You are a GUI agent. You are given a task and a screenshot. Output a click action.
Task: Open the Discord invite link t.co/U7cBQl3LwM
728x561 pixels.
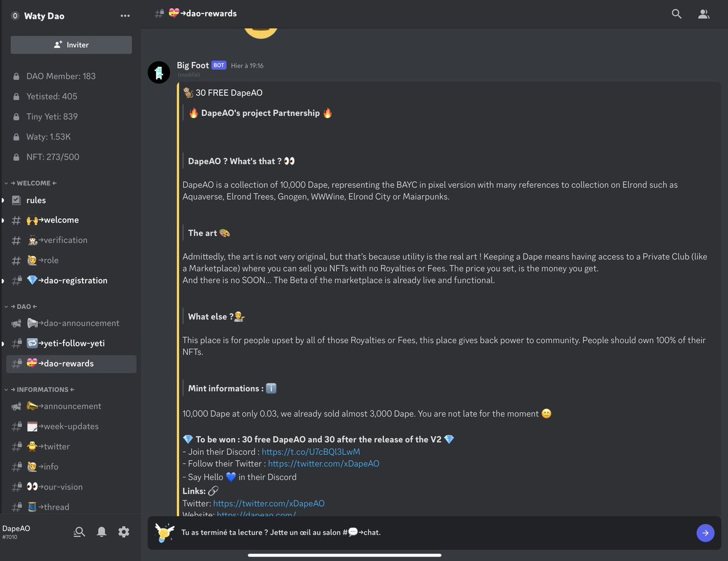click(311, 452)
